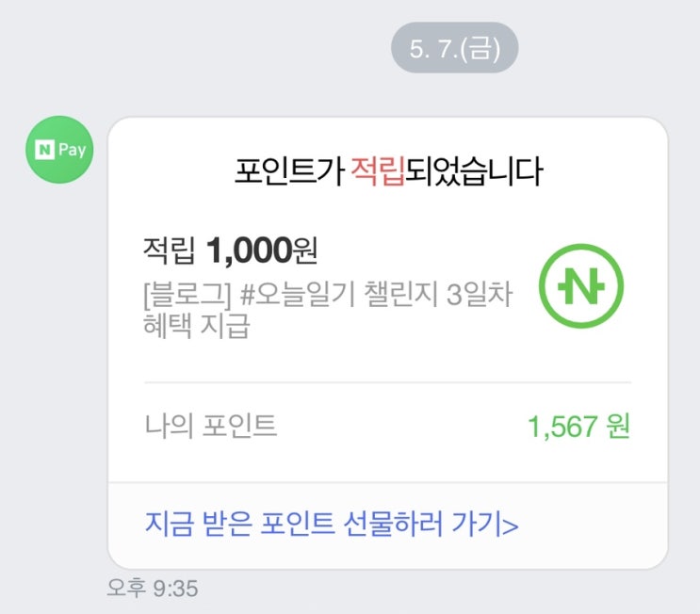
Task: Click the bold 1,000원 amount
Action: click(x=262, y=250)
